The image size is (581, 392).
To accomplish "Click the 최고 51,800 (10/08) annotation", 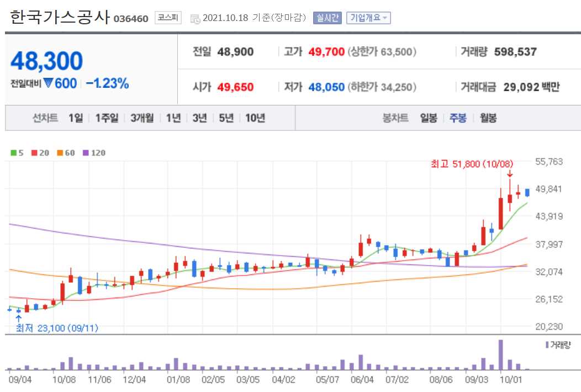I will point(472,164).
